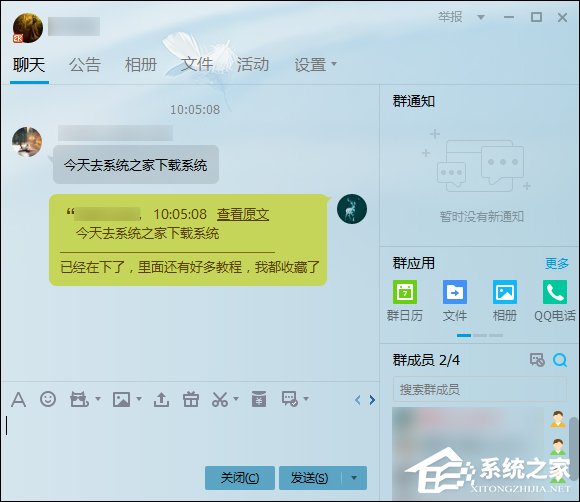Open the 相册 group app icon

click(x=505, y=292)
